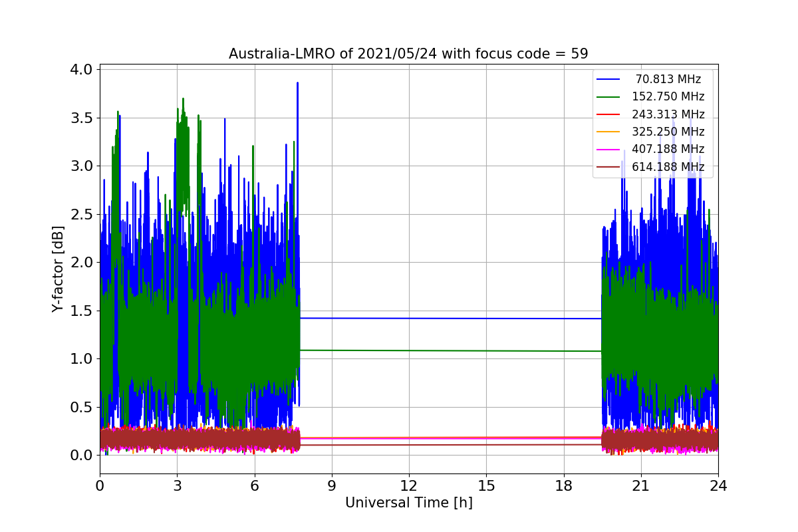Image resolution: width=798 pixels, height=532 pixels.
Task: Click the x-axis tick label 24
Action: coord(718,485)
